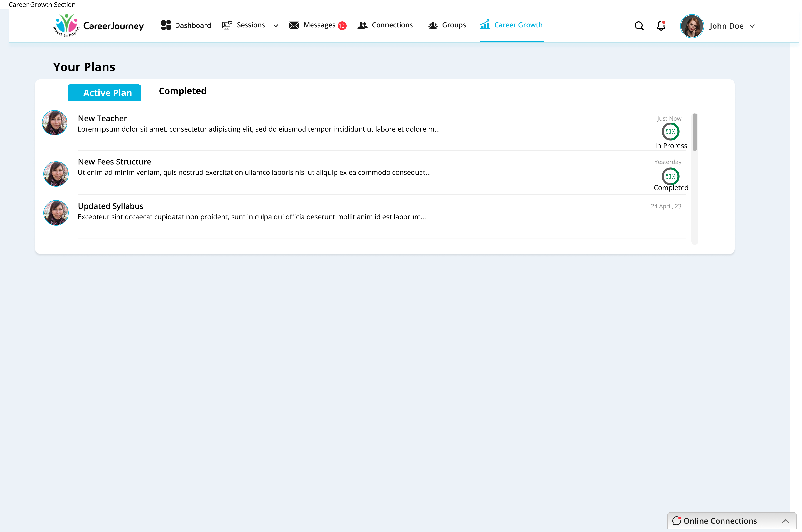Click the 'Completed' status under New Fees Structure
The image size is (802, 532).
point(671,188)
